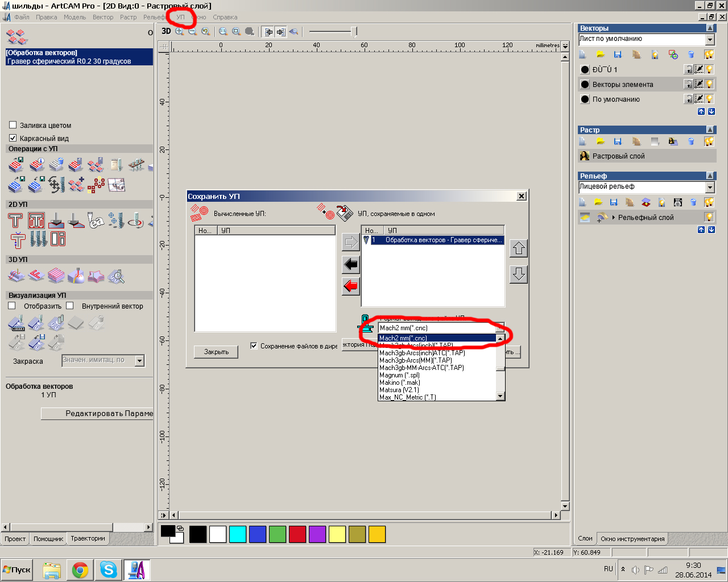Click the three drill bits icon under 2D УП
Screen dimensions: 728x582
(38, 239)
